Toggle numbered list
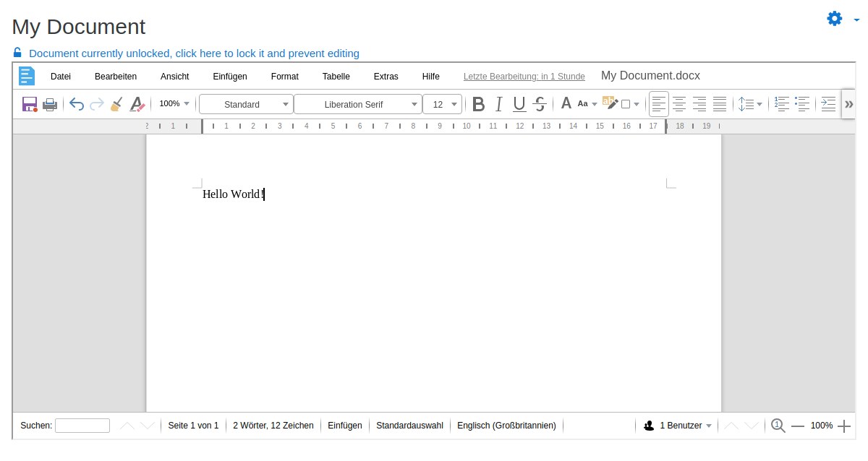 click(x=782, y=104)
